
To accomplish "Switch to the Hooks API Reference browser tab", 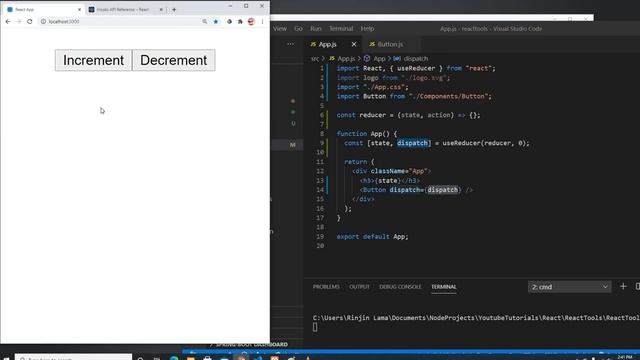I will point(124,9).
